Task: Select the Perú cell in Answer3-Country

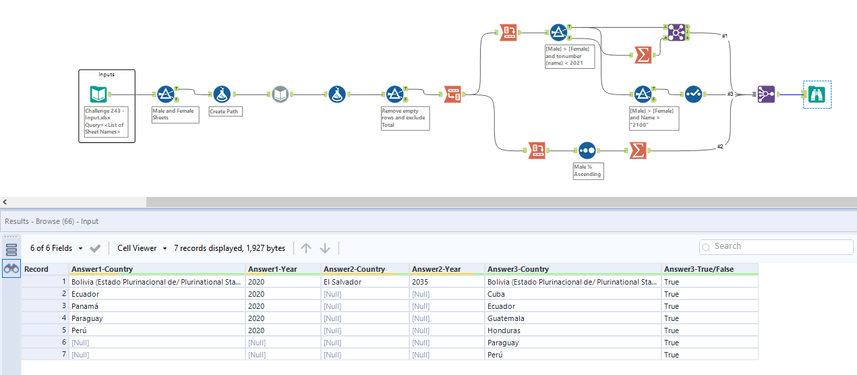Action: click(573, 354)
